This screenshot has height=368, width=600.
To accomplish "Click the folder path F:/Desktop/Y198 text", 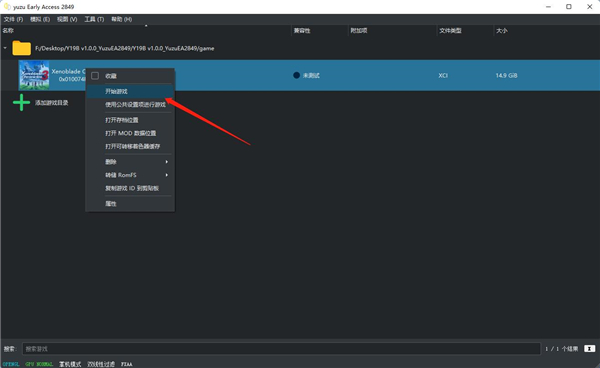I will [x=125, y=48].
